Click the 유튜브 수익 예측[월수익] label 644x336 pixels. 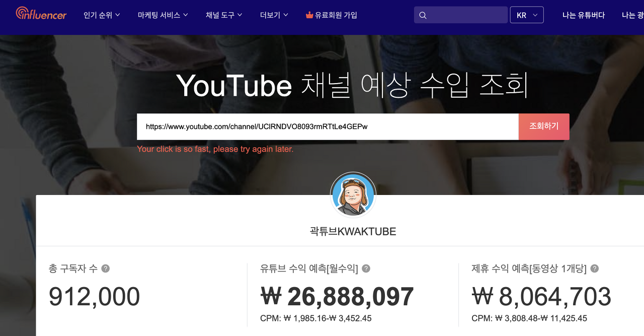click(309, 268)
